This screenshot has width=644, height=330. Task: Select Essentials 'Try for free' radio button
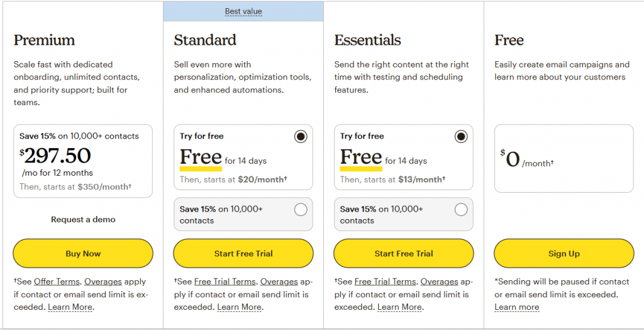(461, 137)
